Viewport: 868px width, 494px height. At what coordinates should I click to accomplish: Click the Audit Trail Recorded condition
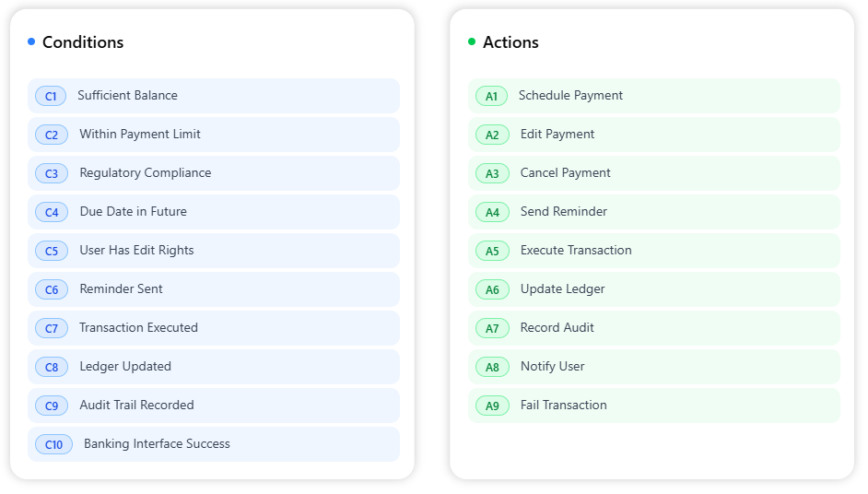(x=214, y=406)
